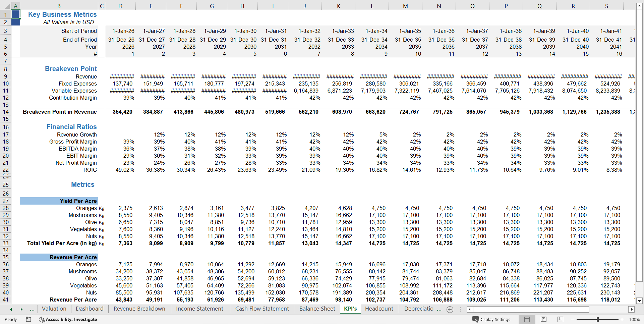
Task: Zoom in using the plus icon
Action: pyautogui.click(x=622, y=319)
